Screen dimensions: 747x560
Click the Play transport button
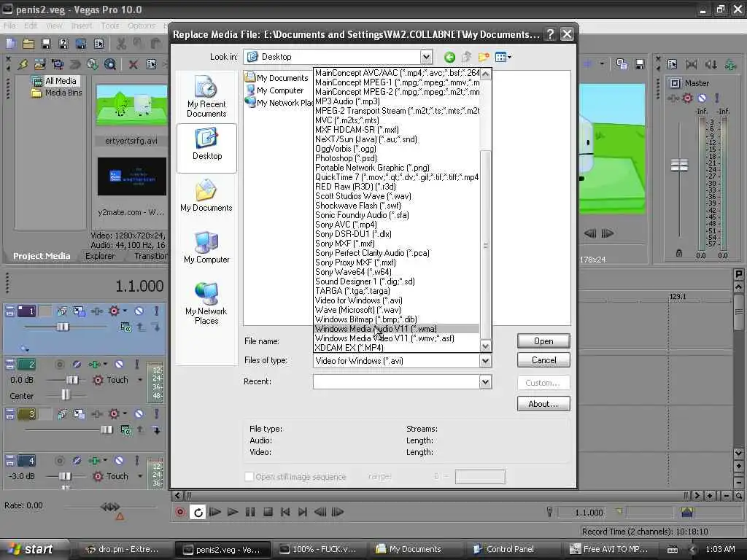pyautogui.click(x=233, y=512)
